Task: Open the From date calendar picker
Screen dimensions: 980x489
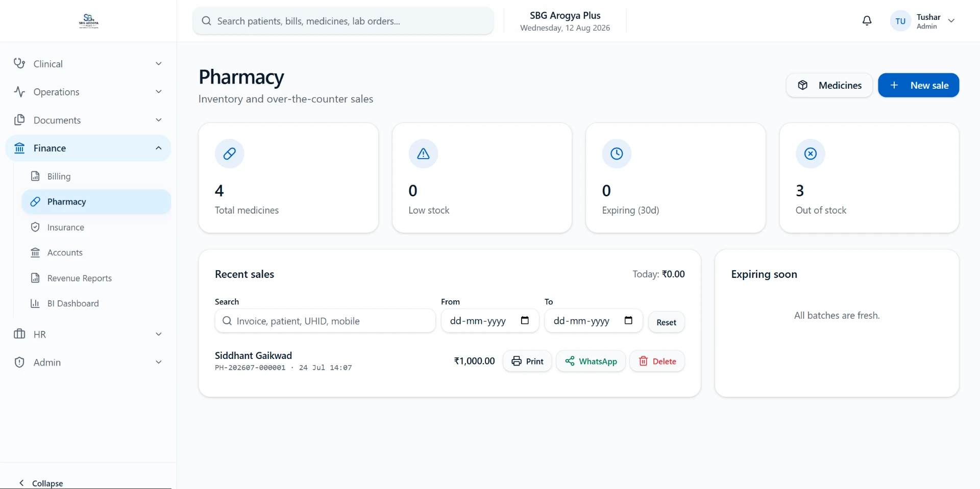Action: click(525, 320)
